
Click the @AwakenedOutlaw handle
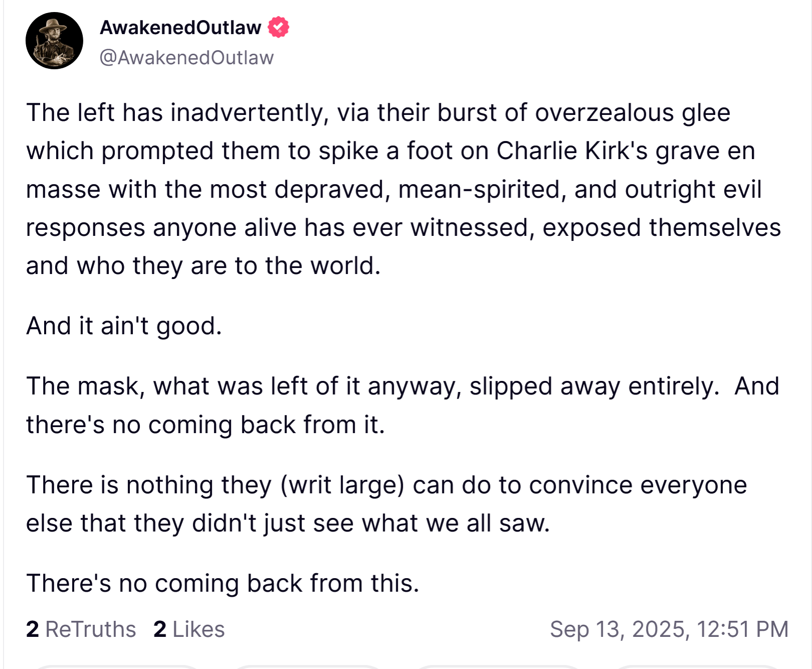tap(187, 58)
